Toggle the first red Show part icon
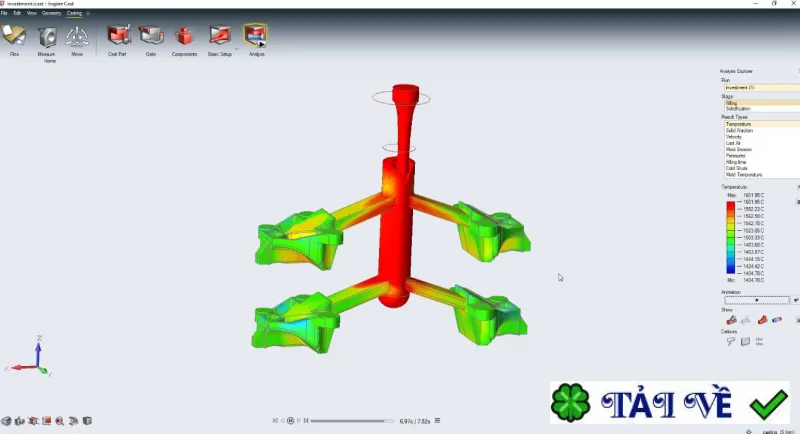800x434 pixels. pyautogui.click(x=731, y=320)
